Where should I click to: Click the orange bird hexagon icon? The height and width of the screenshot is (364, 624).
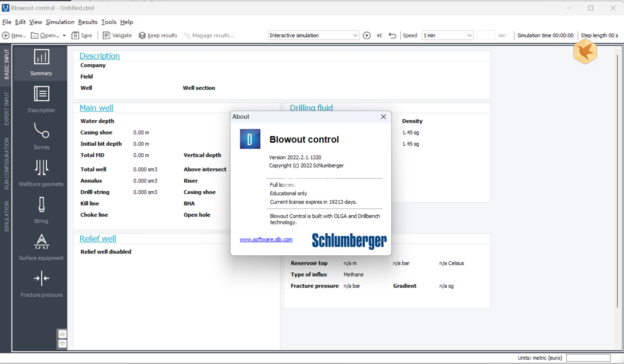click(585, 52)
